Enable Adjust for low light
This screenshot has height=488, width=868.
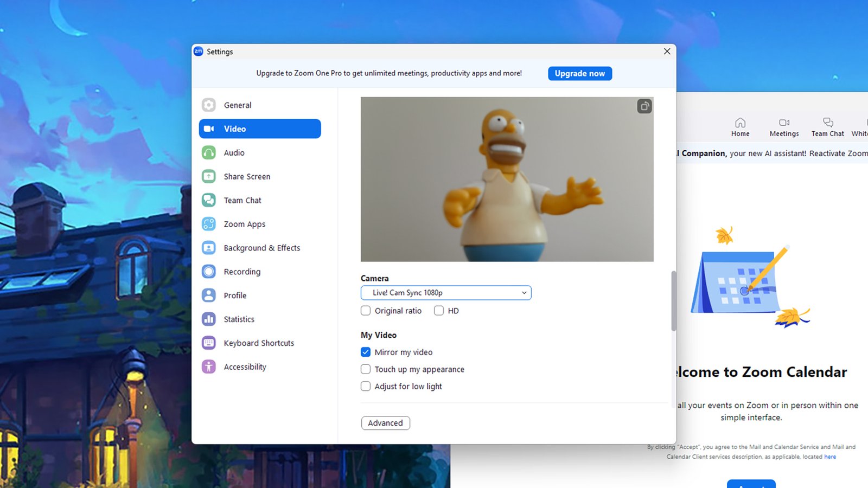pos(366,386)
